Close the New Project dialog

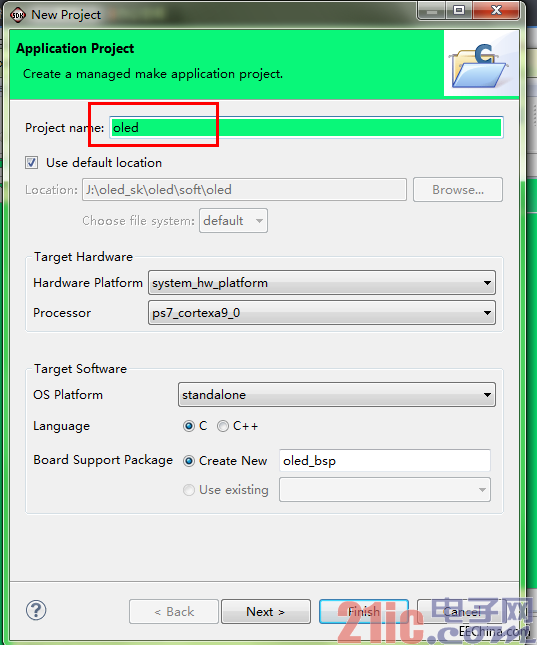click(x=497, y=11)
